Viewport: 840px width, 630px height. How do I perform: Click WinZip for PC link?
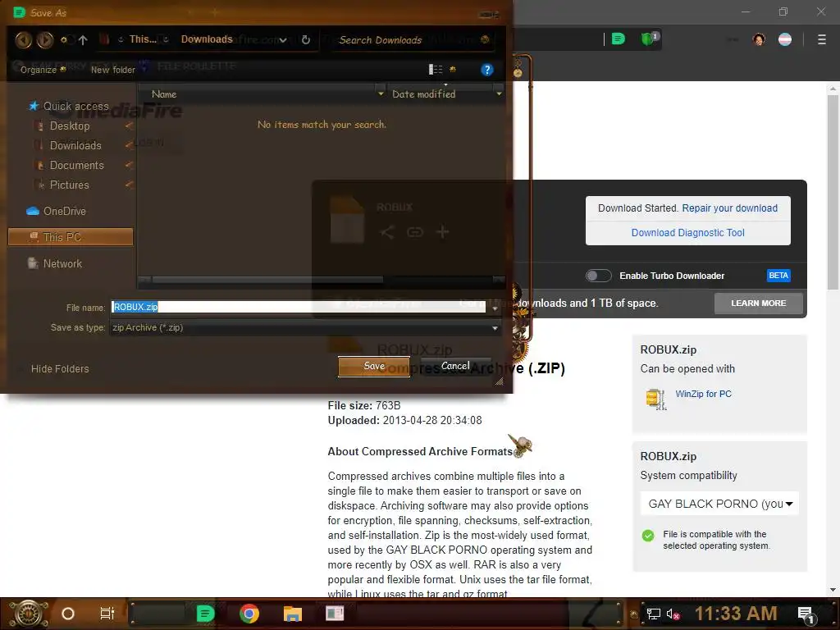[703, 394]
